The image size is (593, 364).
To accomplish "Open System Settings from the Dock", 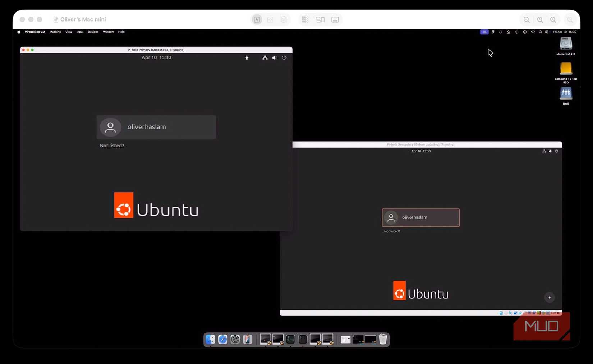I will [x=235, y=339].
